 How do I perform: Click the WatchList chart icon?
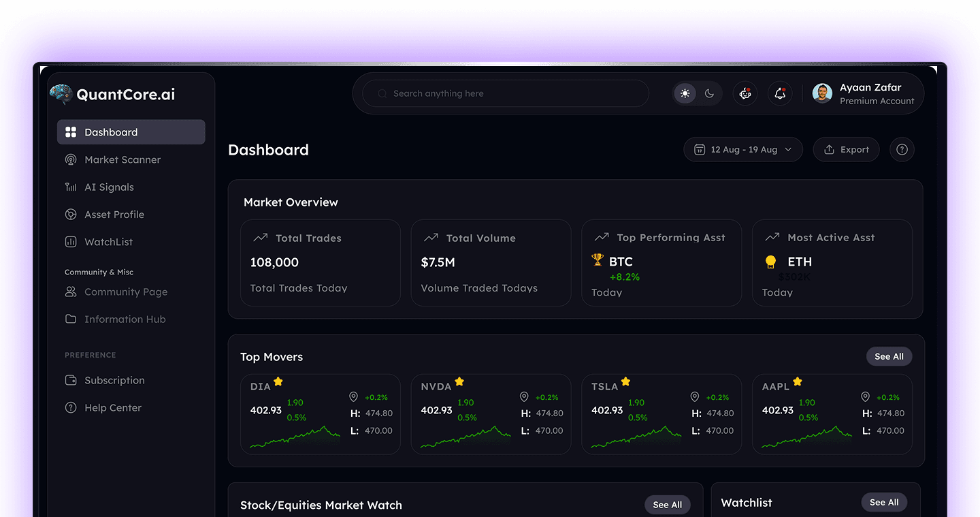point(71,242)
